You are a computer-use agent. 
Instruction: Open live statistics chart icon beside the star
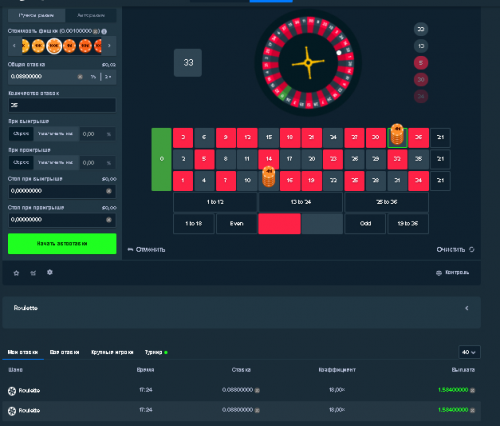(x=33, y=273)
